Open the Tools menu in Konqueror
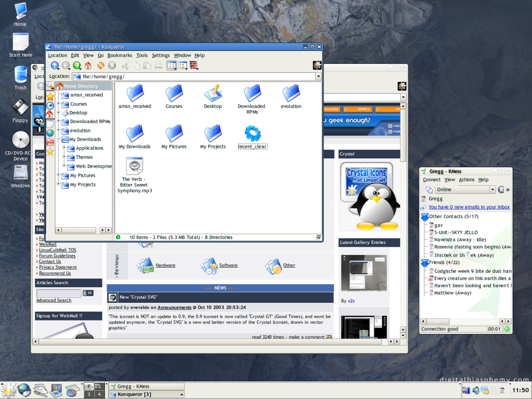 [x=142, y=55]
